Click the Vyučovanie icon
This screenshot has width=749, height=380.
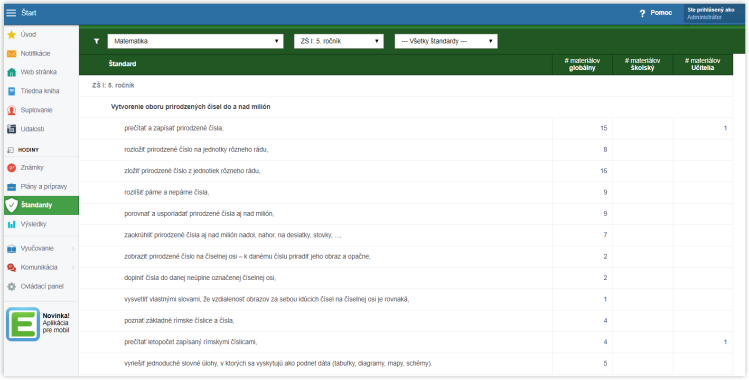coord(11,249)
